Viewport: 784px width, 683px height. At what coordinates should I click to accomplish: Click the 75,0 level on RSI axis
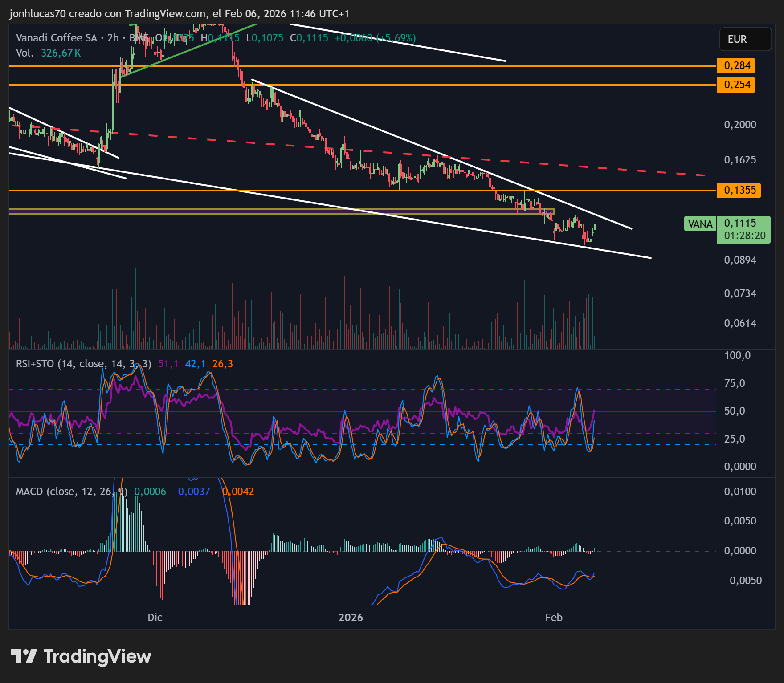pos(735,383)
